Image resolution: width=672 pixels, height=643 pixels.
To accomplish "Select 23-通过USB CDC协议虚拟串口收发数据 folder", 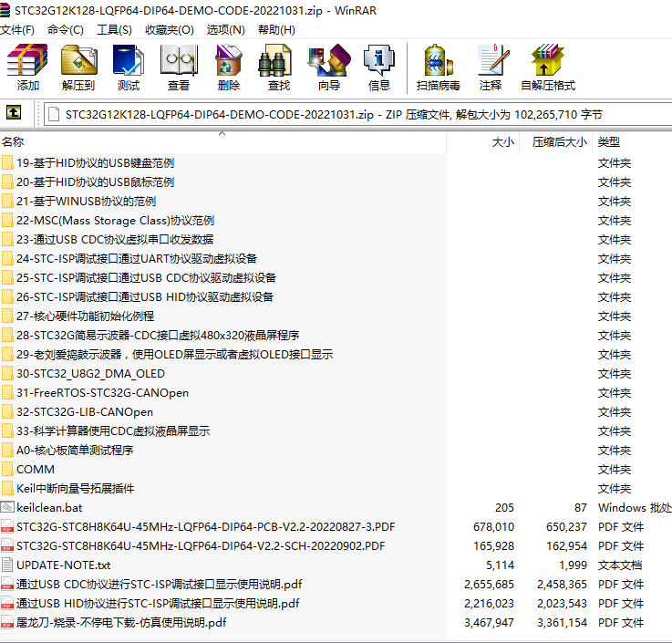I will (x=115, y=240).
